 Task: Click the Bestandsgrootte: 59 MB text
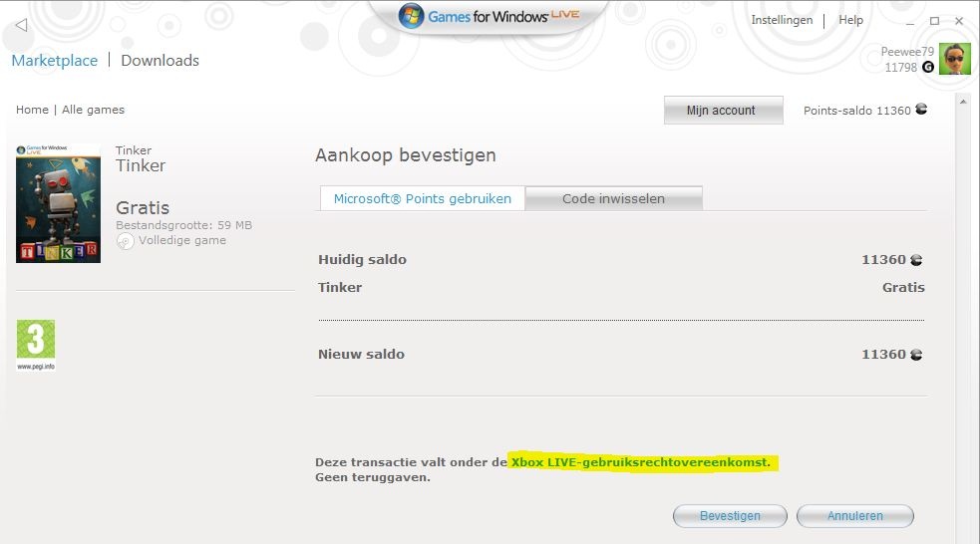183,225
